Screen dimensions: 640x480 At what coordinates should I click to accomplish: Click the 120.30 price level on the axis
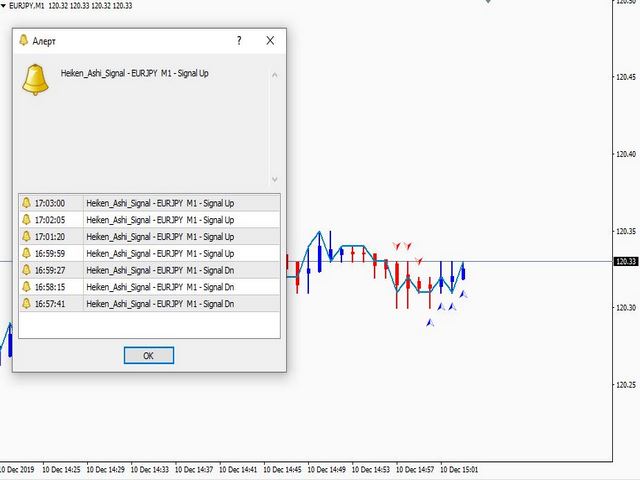pos(626,308)
